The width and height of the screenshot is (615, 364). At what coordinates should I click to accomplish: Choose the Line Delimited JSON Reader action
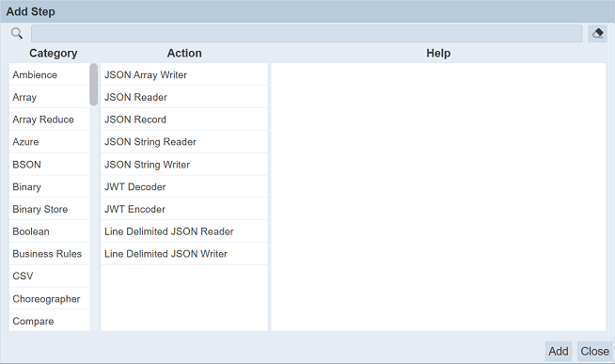(184, 231)
